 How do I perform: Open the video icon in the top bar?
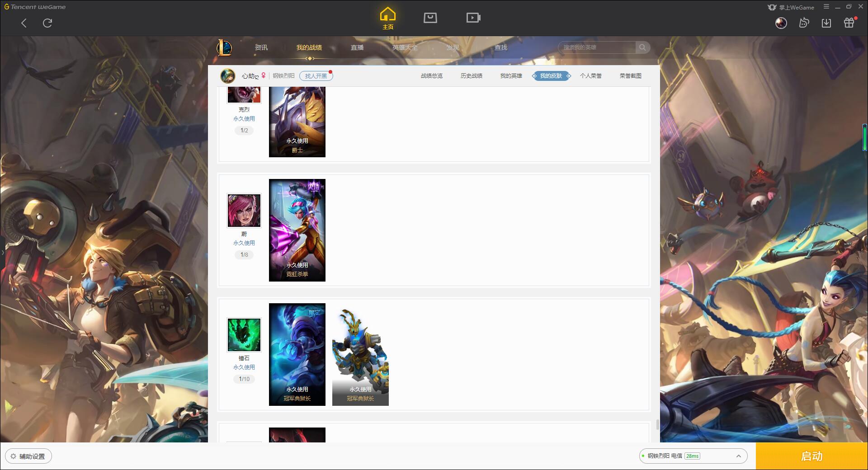(x=473, y=18)
